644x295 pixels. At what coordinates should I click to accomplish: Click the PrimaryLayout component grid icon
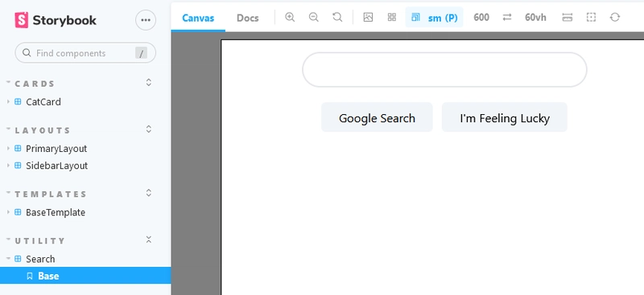point(18,149)
